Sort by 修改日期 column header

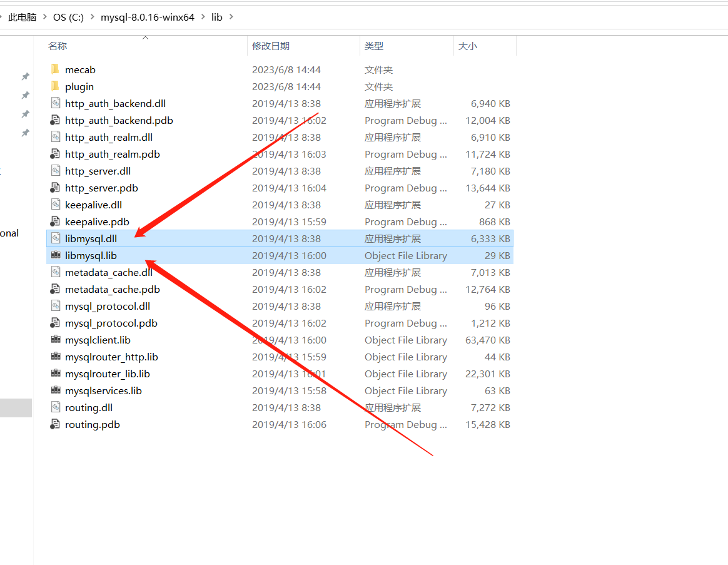pos(271,46)
